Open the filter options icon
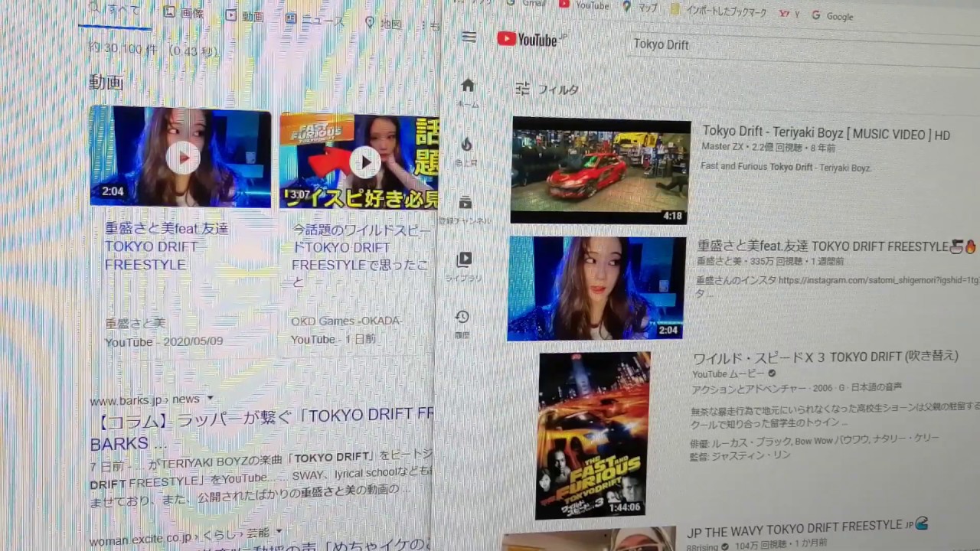 (x=523, y=90)
